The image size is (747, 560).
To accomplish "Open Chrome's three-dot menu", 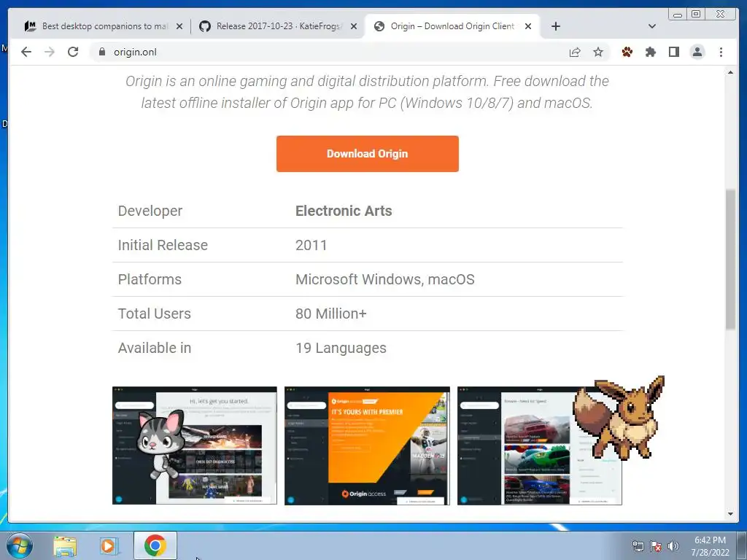I will point(721,52).
